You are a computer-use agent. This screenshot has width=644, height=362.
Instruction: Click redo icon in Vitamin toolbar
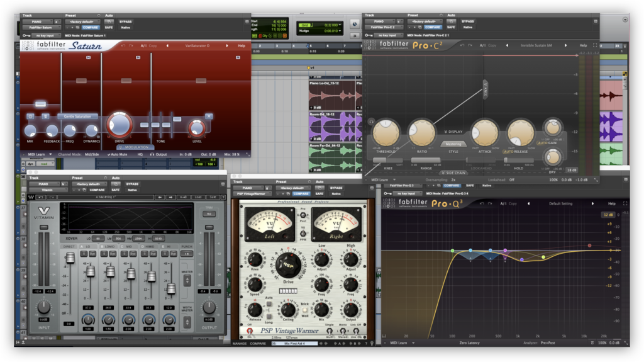(x=52, y=197)
